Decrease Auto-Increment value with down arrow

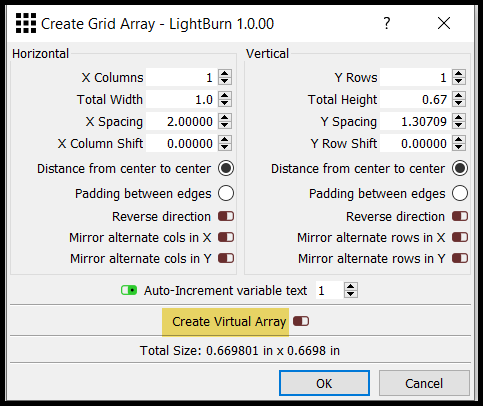coord(350,294)
